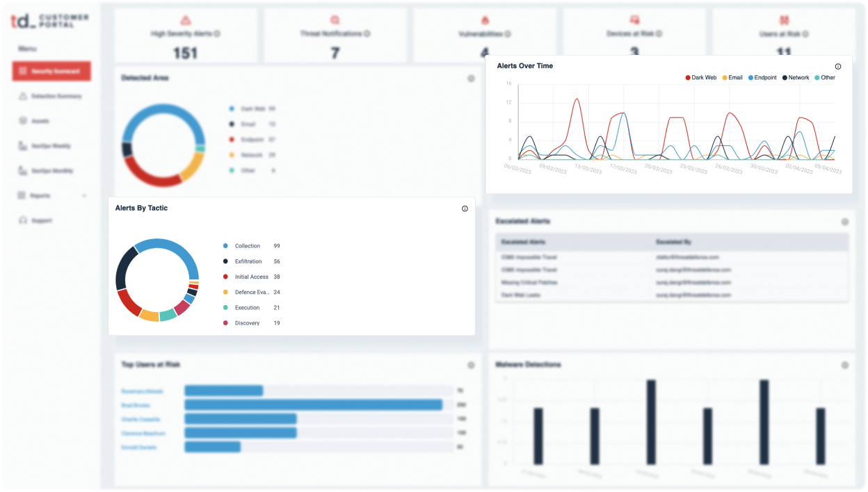Toggle the Other series in chart legend
Image resolution: width=868 pixels, height=492 pixels.
825,78
